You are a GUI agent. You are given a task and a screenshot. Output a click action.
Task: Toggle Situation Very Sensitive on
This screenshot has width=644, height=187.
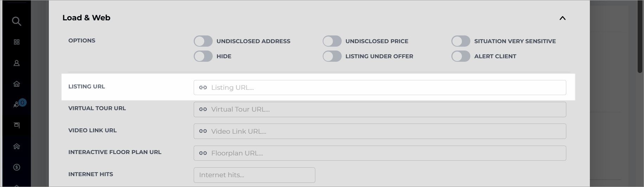pyautogui.click(x=461, y=41)
